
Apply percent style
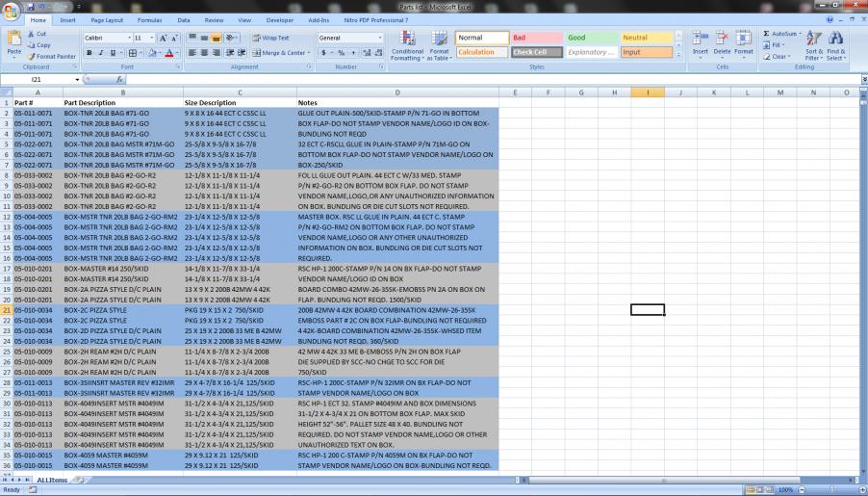tap(341, 53)
